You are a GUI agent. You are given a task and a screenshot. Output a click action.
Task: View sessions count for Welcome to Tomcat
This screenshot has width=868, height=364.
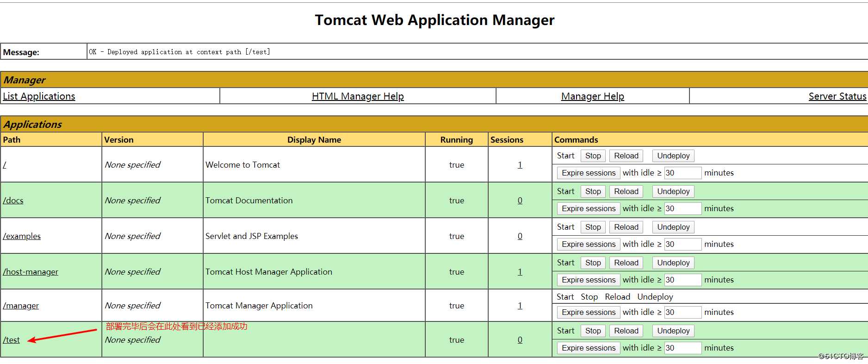pos(520,165)
